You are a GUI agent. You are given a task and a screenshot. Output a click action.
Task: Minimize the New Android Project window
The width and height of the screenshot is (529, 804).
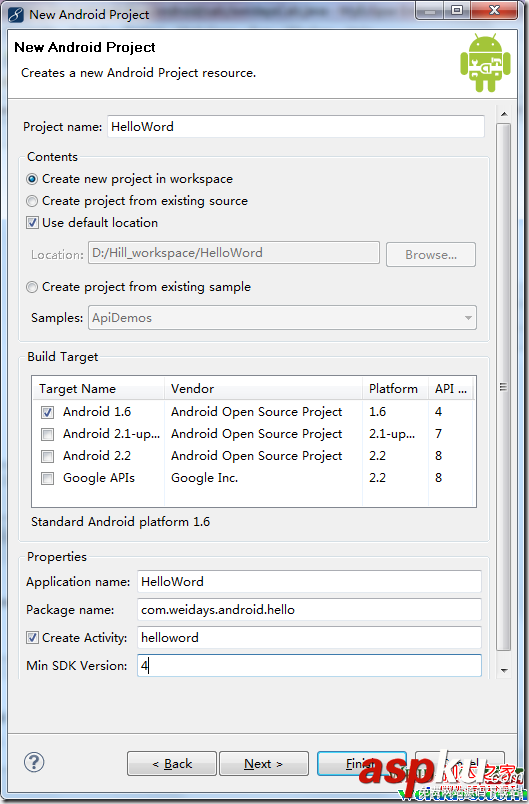pos(430,10)
